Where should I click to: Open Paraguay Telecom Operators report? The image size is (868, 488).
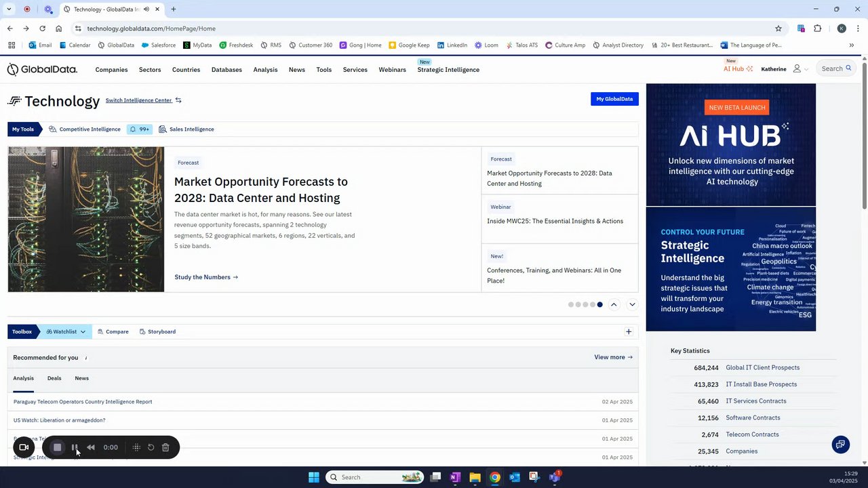(83, 402)
